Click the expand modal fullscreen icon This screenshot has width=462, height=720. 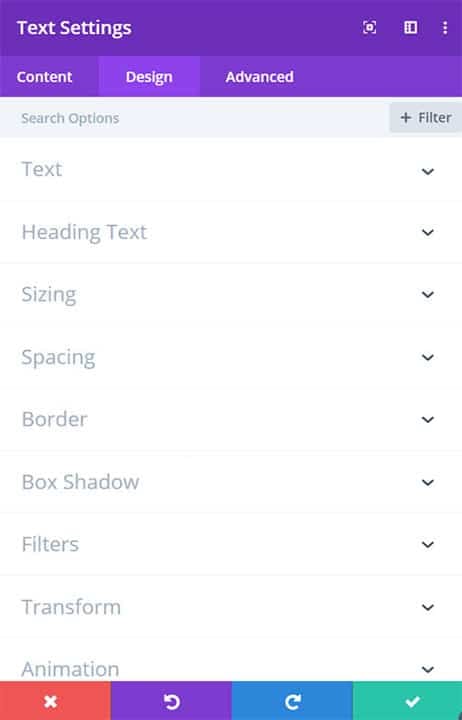tap(370, 28)
